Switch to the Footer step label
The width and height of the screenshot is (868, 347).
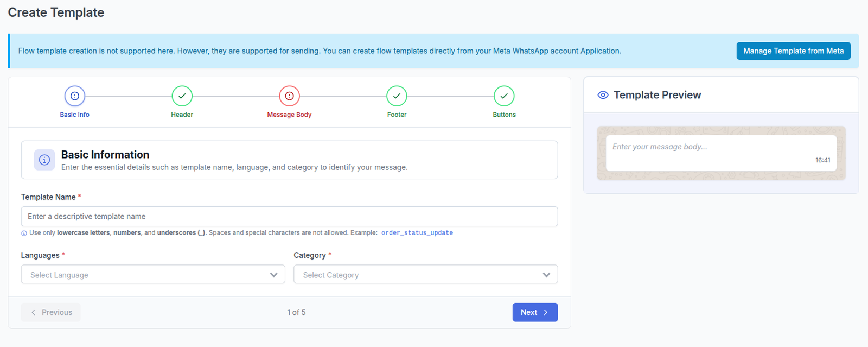(397, 115)
